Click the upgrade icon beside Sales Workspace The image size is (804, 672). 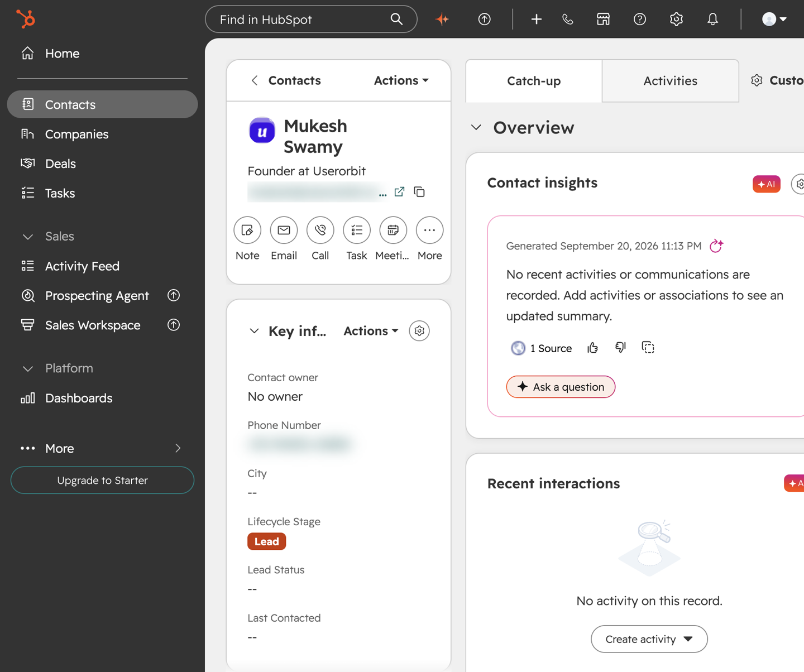[x=174, y=325]
